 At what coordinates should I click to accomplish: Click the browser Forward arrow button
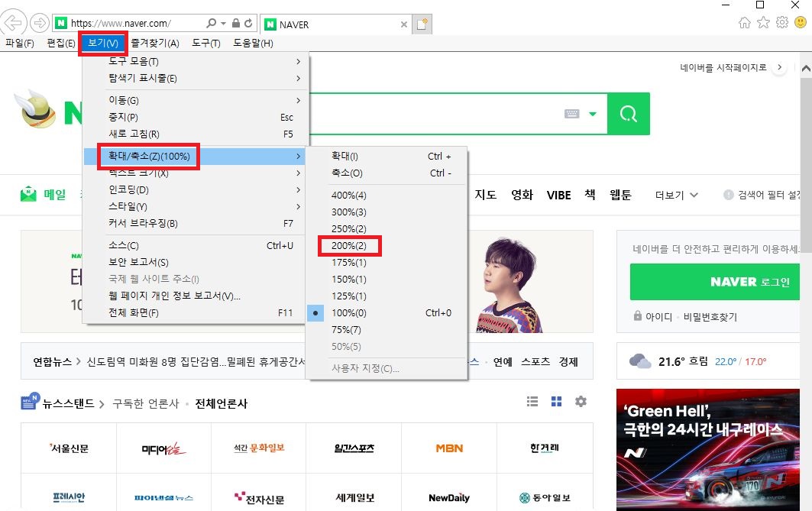click(x=40, y=24)
